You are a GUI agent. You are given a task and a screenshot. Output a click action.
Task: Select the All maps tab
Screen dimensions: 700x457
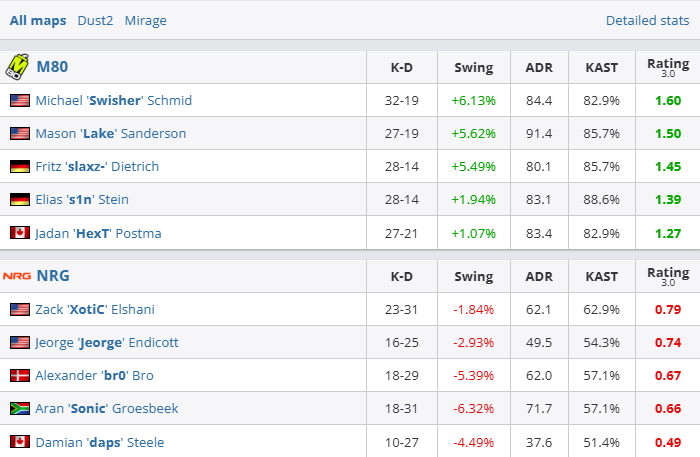point(38,20)
